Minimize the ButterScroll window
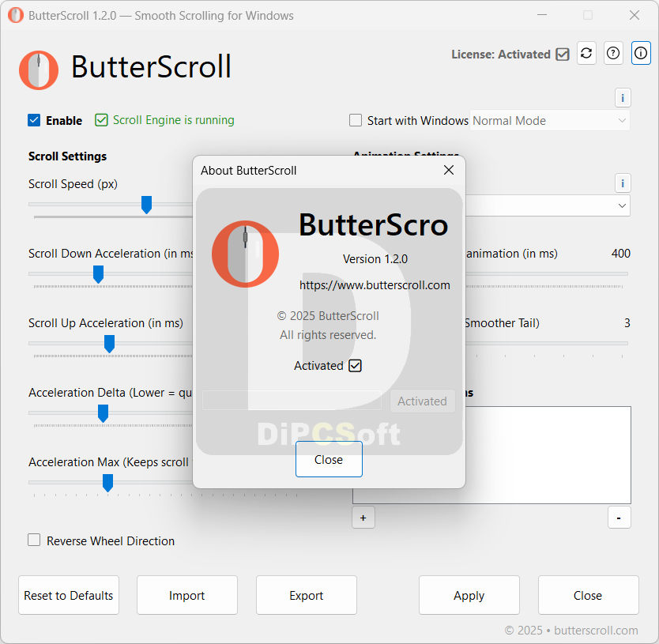Viewport: 659px width, 644px height. click(542, 15)
